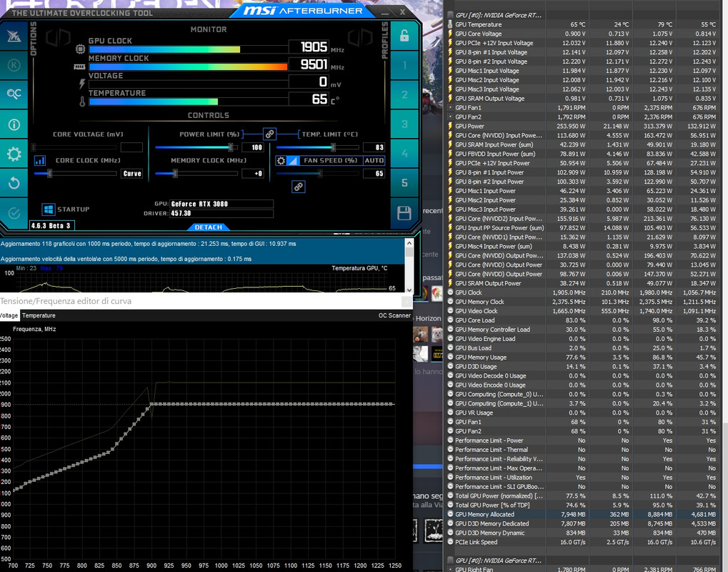The width and height of the screenshot is (728, 572).
Task: Select profile slot 5
Action: point(404,182)
